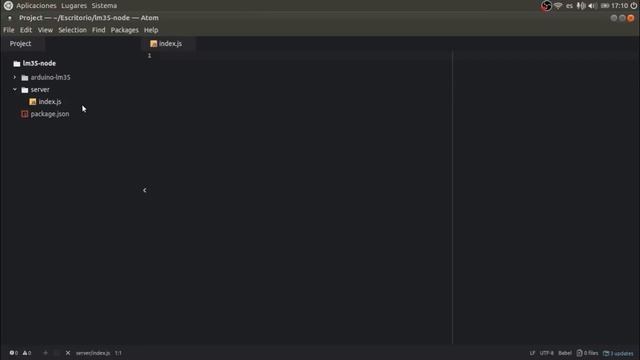Hide the tree view with arrow handle
640x360 pixels.
144,190
